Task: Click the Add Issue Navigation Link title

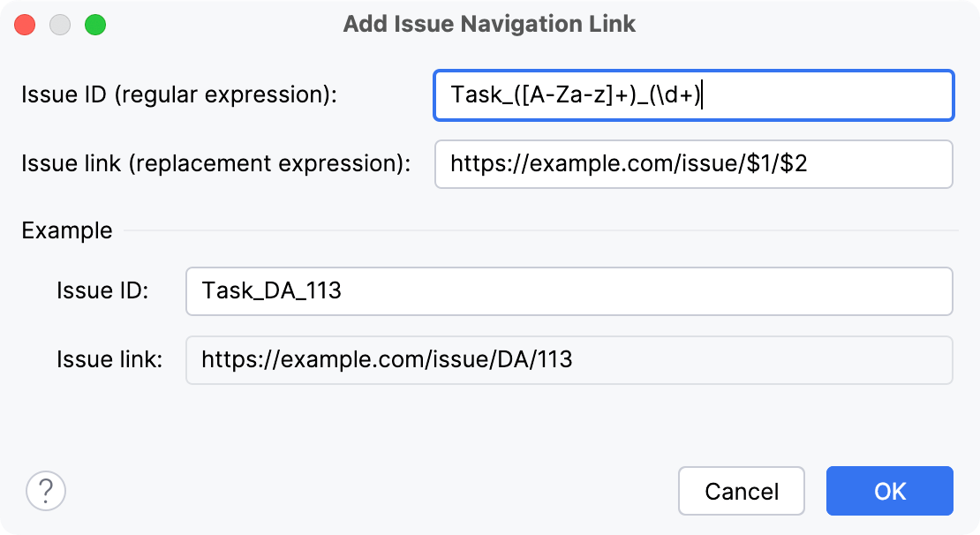Action: click(x=489, y=24)
